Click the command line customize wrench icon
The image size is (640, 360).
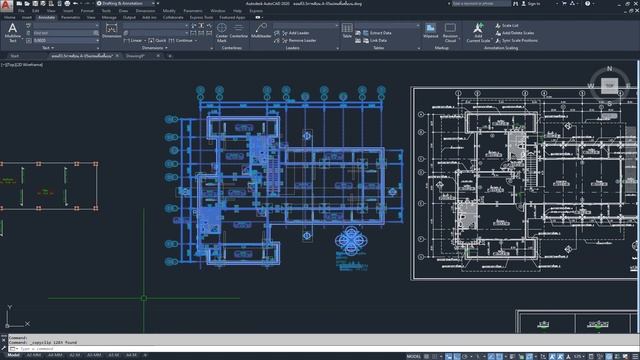tap(4, 349)
